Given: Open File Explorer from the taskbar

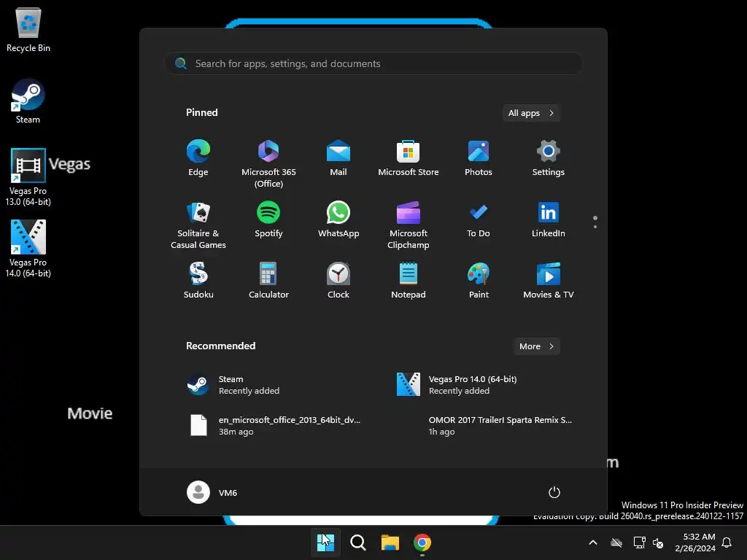Looking at the screenshot, I should (x=390, y=542).
